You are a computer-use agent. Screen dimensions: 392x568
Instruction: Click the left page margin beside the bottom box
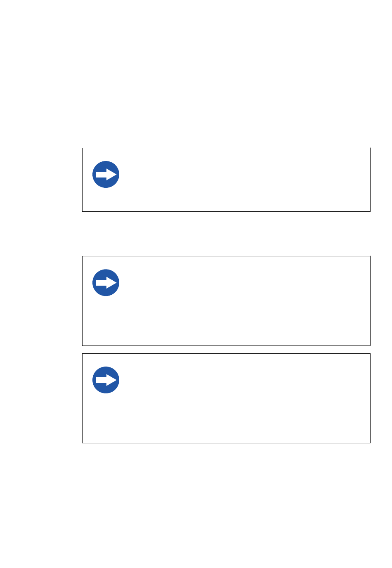(x=41, y=398)
